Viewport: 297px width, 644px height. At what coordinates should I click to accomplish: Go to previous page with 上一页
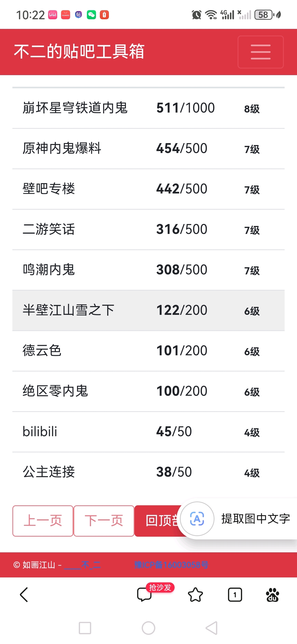(x=43, y=521)
